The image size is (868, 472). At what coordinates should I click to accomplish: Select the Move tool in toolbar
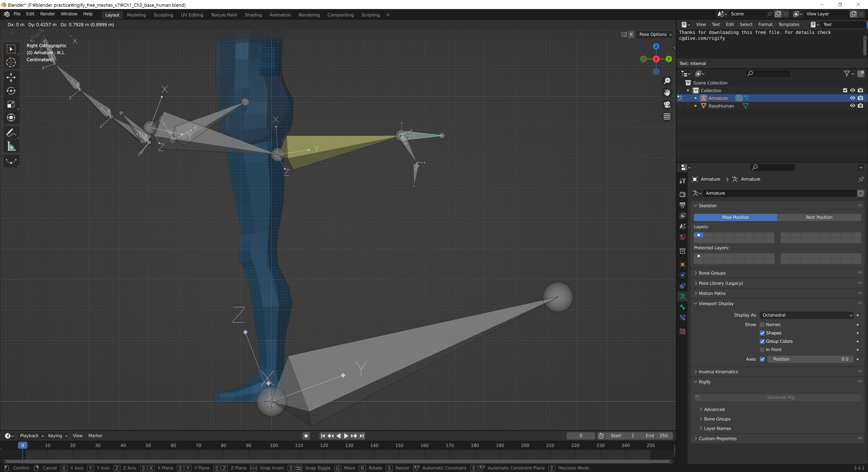(x=11, y=77)
